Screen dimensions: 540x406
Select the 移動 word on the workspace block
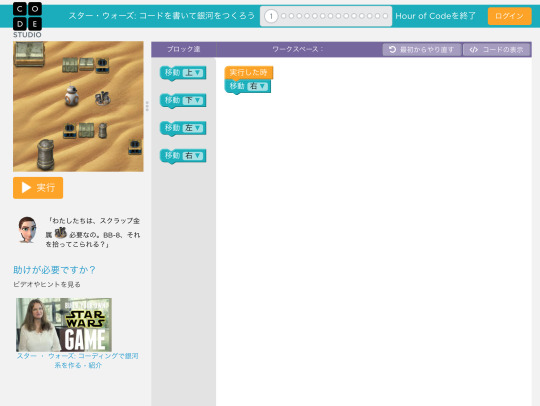[x=237, y=86]
